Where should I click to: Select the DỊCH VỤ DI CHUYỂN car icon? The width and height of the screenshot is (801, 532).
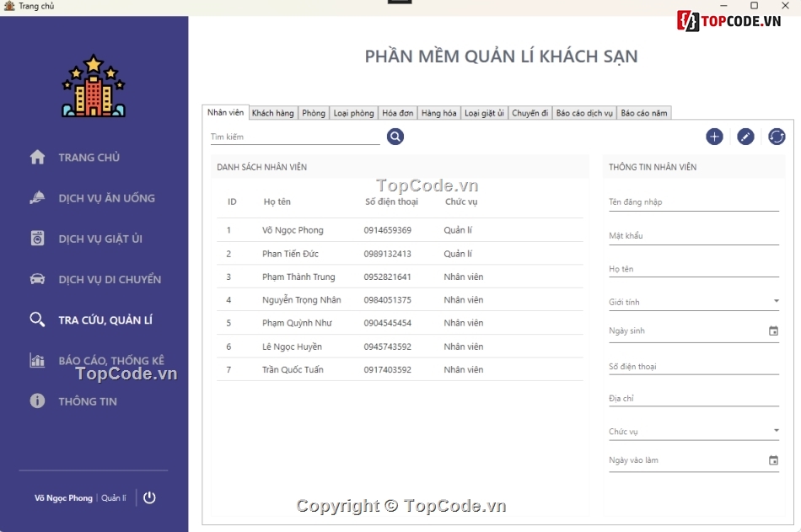click(35, 279)
